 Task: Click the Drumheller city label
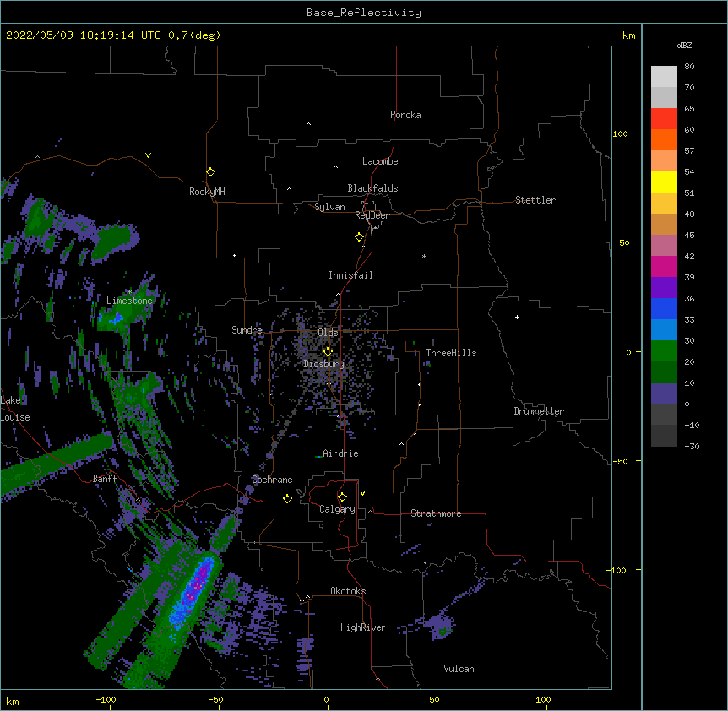click(539, 411)
